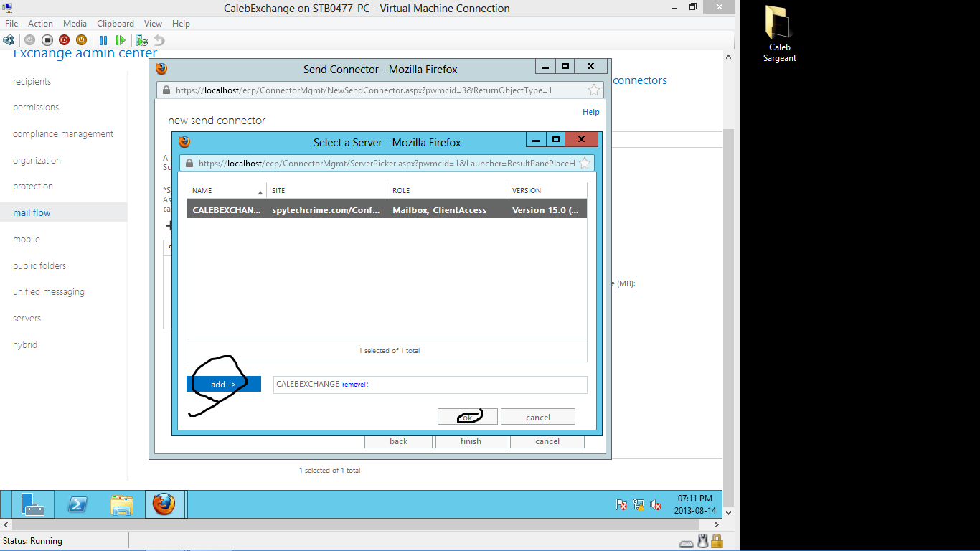Click the Help link in new send connector
980x551 pixels.
pyautogui.click(x=591, y=112)
